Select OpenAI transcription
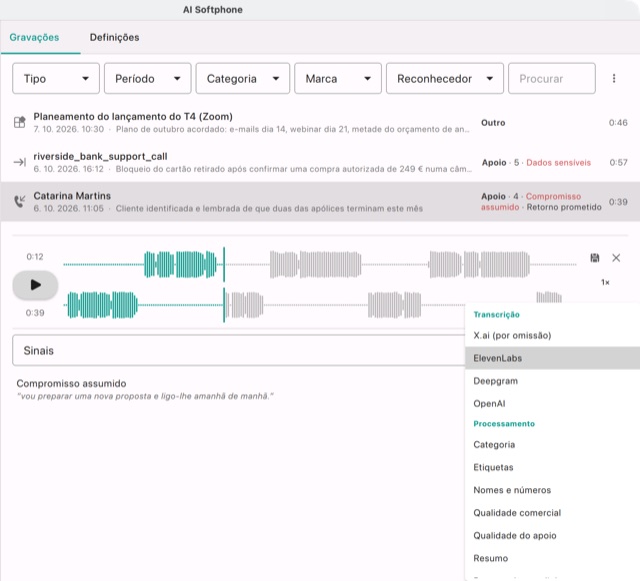Image resolution: width=640 pixels, height=581 pixels. tap(552, 403)
